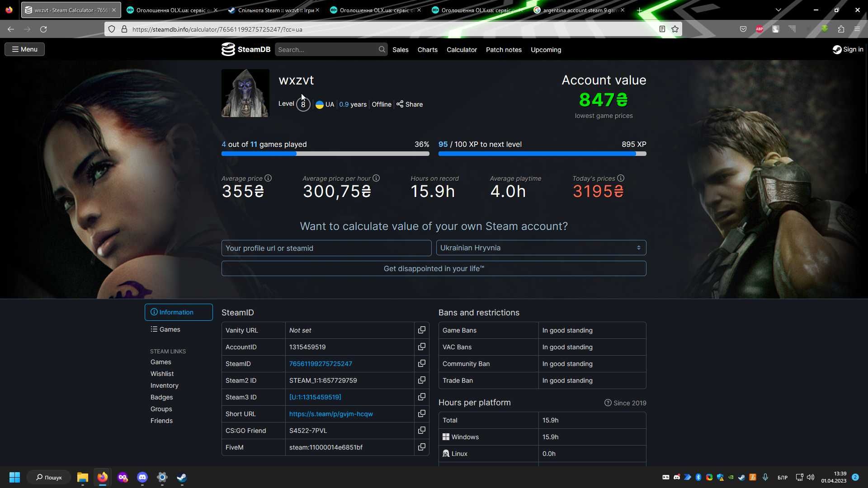Open Friends under Steam Links
The height and width of the screenshot is (488, 868).
coord(162,421)
